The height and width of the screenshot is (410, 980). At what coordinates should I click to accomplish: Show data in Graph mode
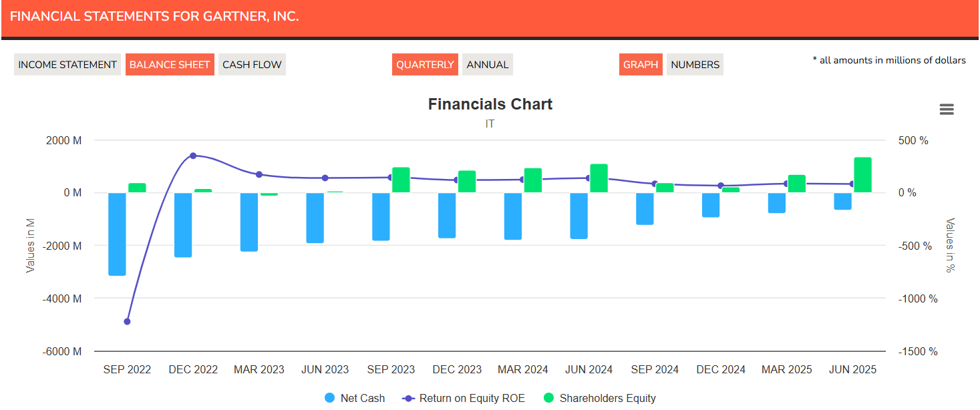click(641, 65)
